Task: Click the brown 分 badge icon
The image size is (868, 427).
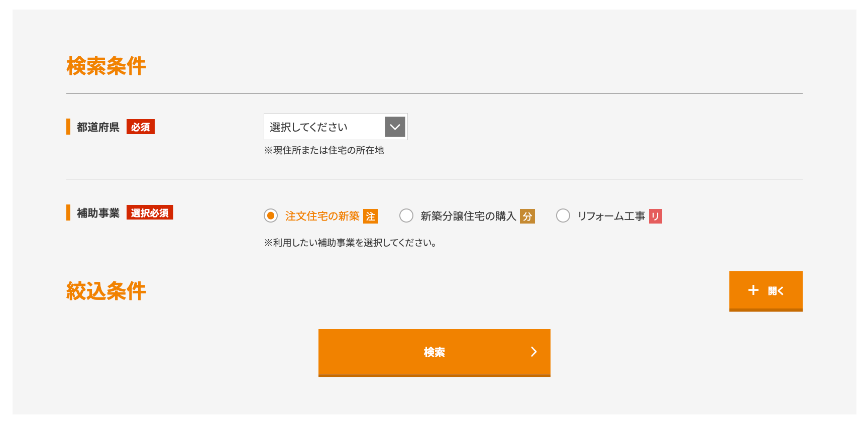Action: (527, 216)
